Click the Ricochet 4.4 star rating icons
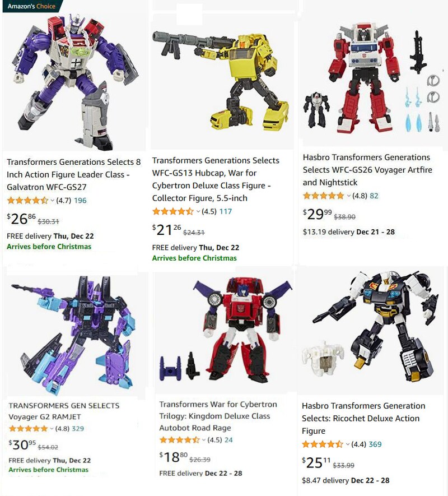The height and width of the screenshot is (496, 448). [323, 444]
